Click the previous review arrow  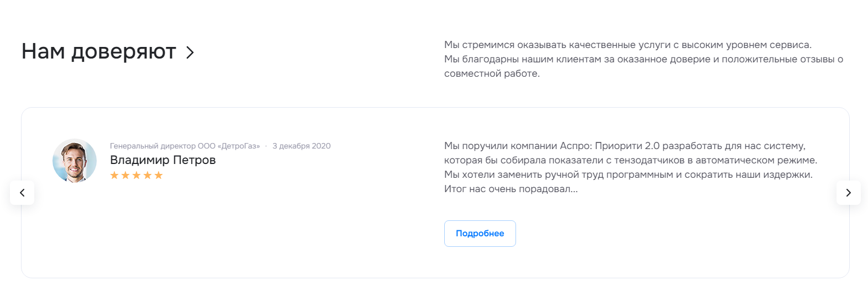(x=22, y=193)
